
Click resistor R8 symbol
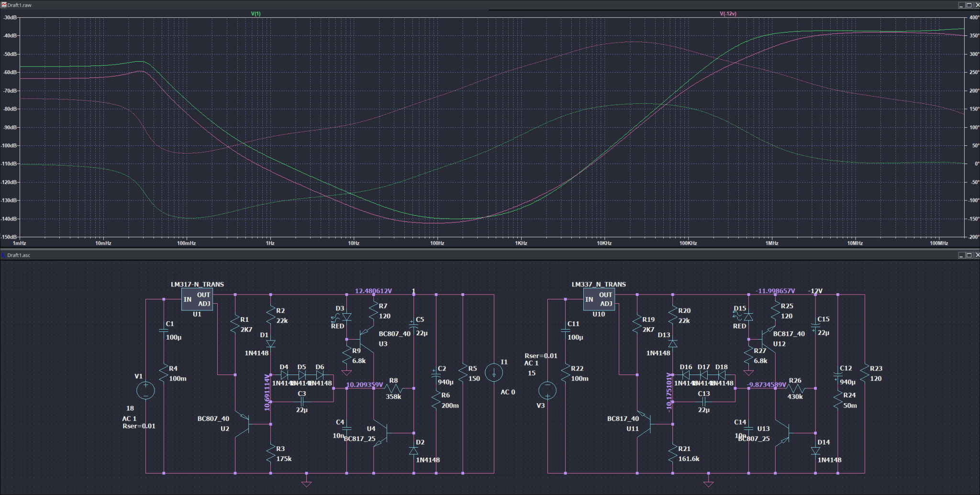pos(394,388)
